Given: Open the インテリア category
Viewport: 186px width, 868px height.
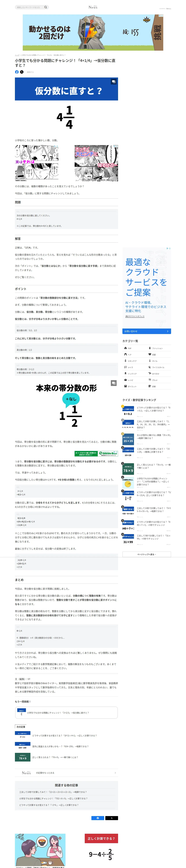Looking at the screenshot, I should [134, 374].
